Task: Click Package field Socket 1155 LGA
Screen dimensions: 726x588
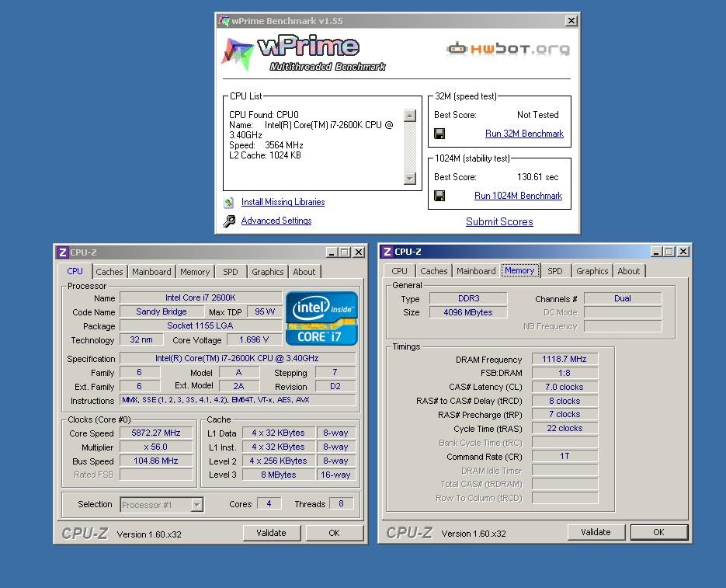Action: (x=200, y=325)
